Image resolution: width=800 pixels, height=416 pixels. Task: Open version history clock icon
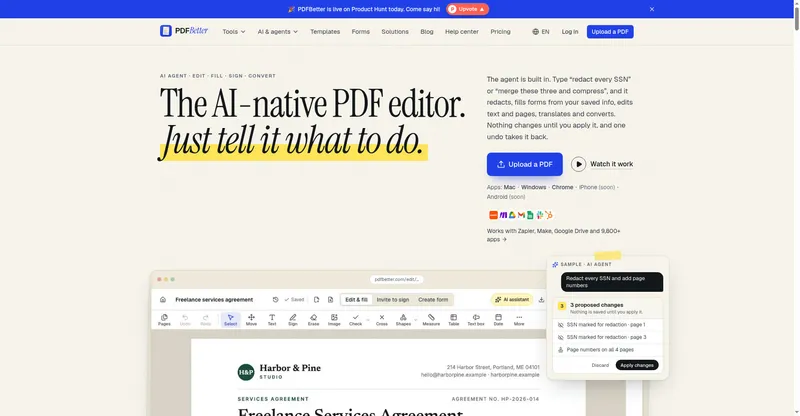(x=276, y=300)
